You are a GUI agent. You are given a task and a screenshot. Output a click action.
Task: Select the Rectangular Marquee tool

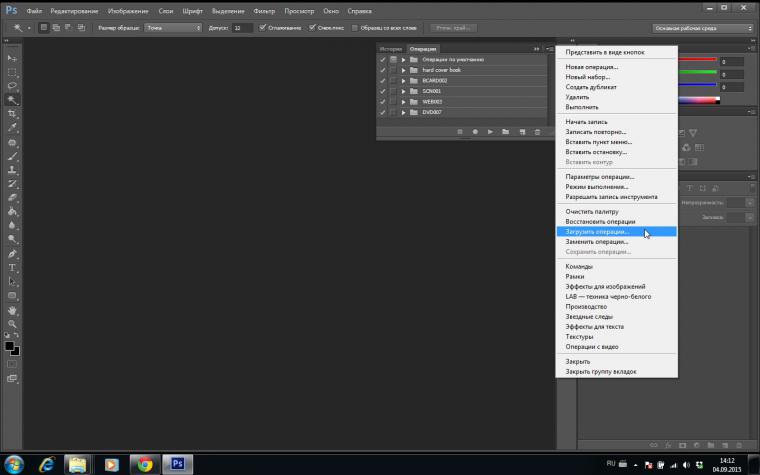12,72
